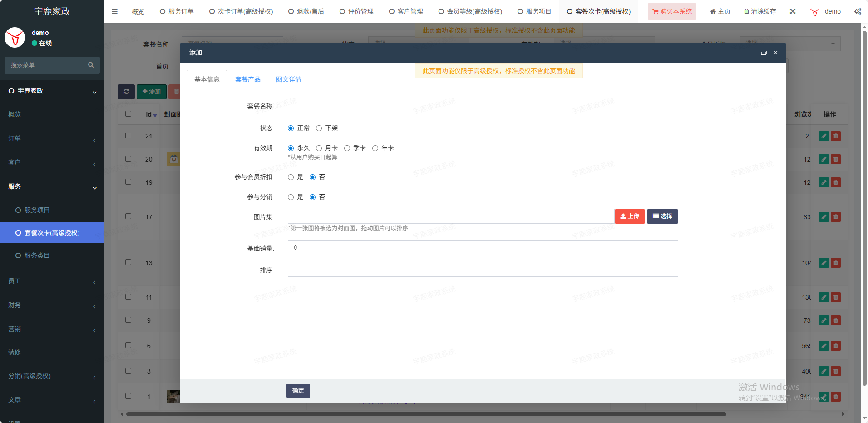
Task: Click the refresh icon button in toolbar
Action: click(126, 92)
